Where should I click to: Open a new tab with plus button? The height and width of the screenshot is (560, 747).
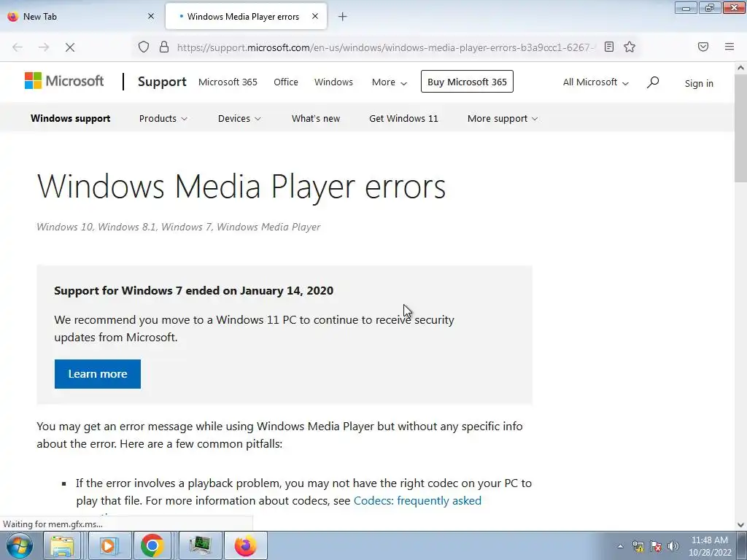coord(343,17)
